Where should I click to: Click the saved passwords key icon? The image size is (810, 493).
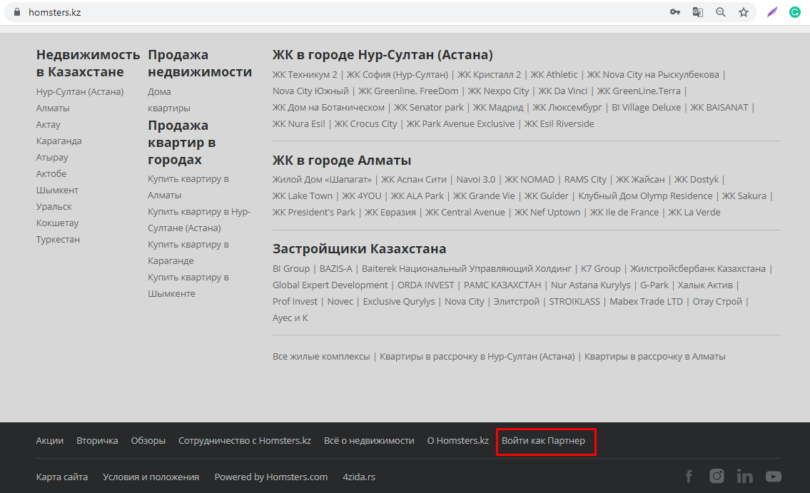(675, 12)
